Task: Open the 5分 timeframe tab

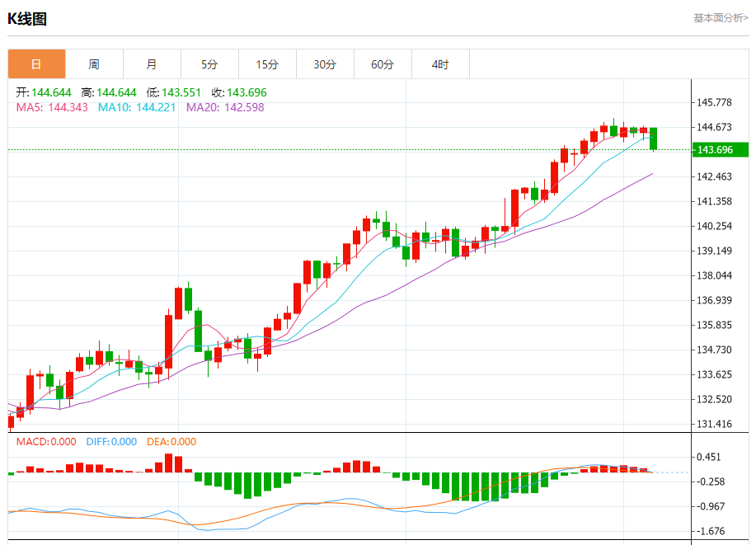Action: tap(209, 64)
